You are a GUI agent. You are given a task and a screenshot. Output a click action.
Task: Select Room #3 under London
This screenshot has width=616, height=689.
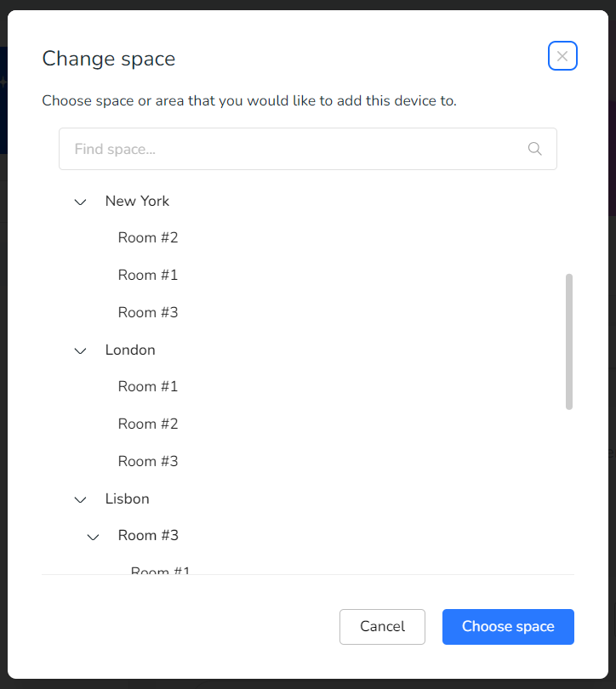[148, 461]
